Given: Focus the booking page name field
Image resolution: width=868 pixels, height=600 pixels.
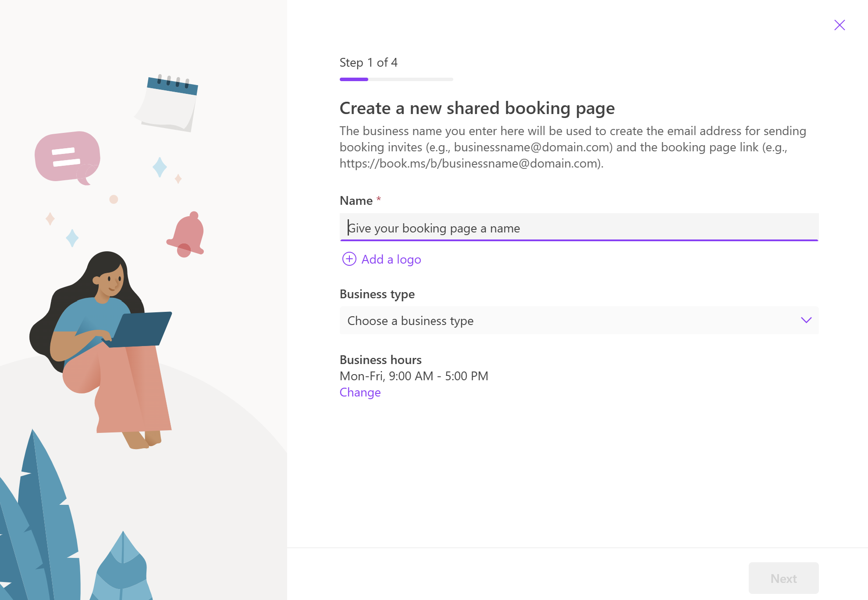Looking at the screenshot, I should click(x=579, y=228).
